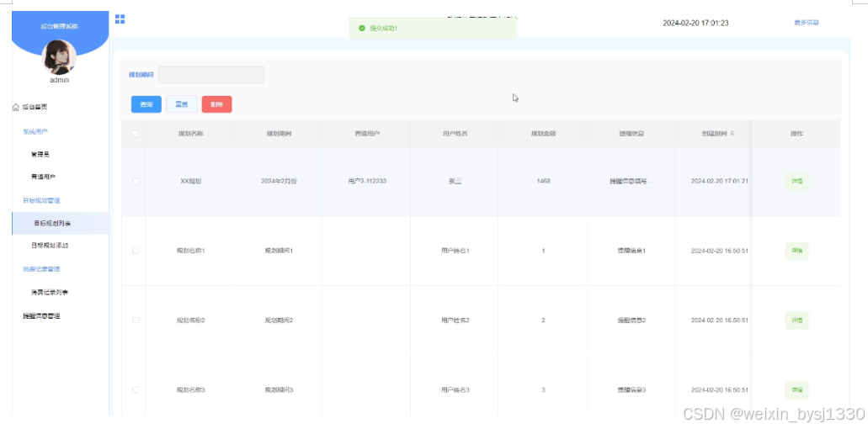Open 详情 for the 规划名称1 row
The image size is (868, 429).
796,251
